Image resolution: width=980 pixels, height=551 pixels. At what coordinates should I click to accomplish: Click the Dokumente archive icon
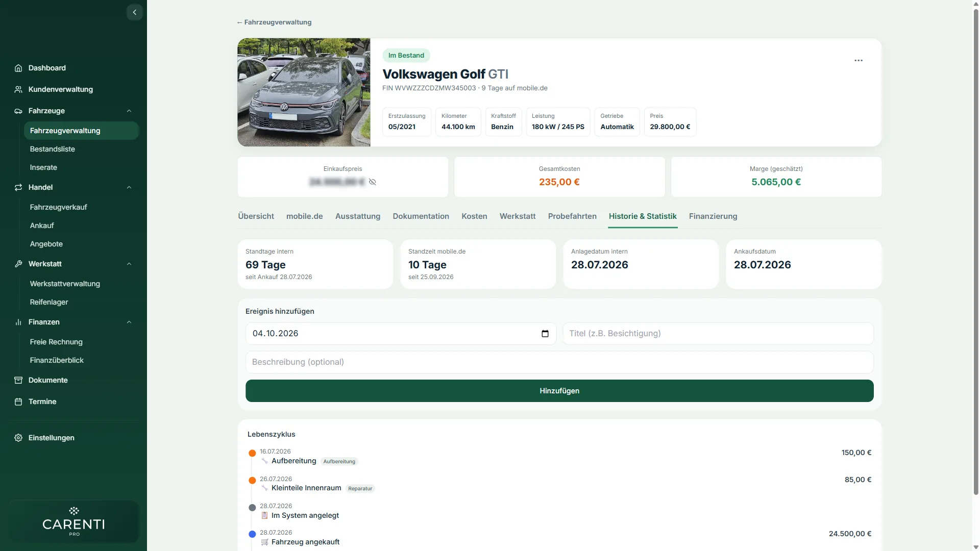pos(18,380)
